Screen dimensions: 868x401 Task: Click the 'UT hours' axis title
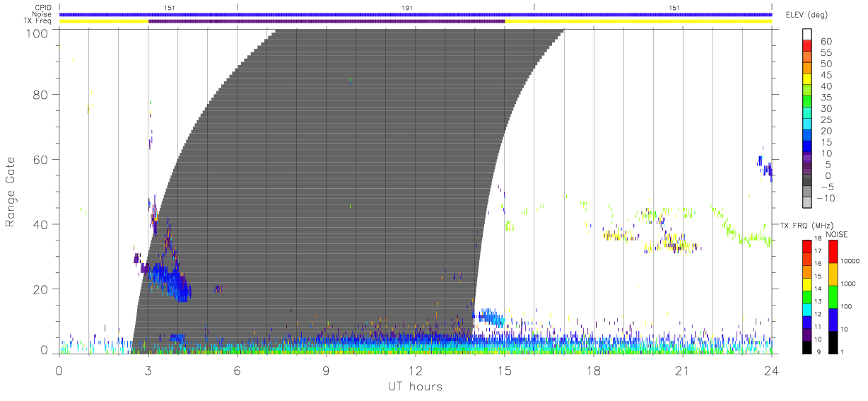click(x=414, y=387)
